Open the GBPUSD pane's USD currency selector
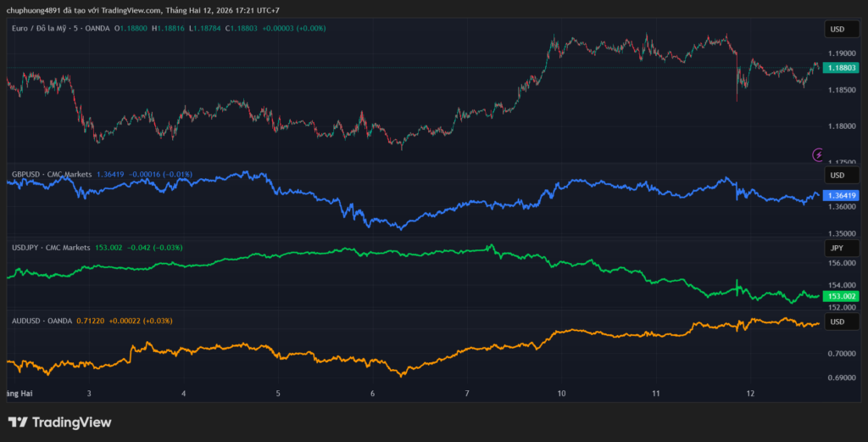This screenshot has height=442, width=868. click(837, 175)
